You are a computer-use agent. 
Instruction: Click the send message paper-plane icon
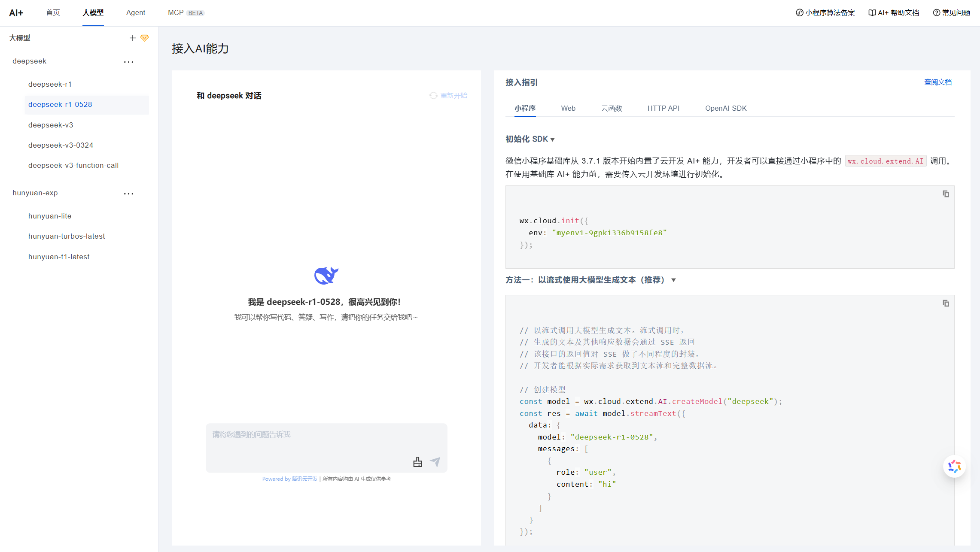coord(435,462)
